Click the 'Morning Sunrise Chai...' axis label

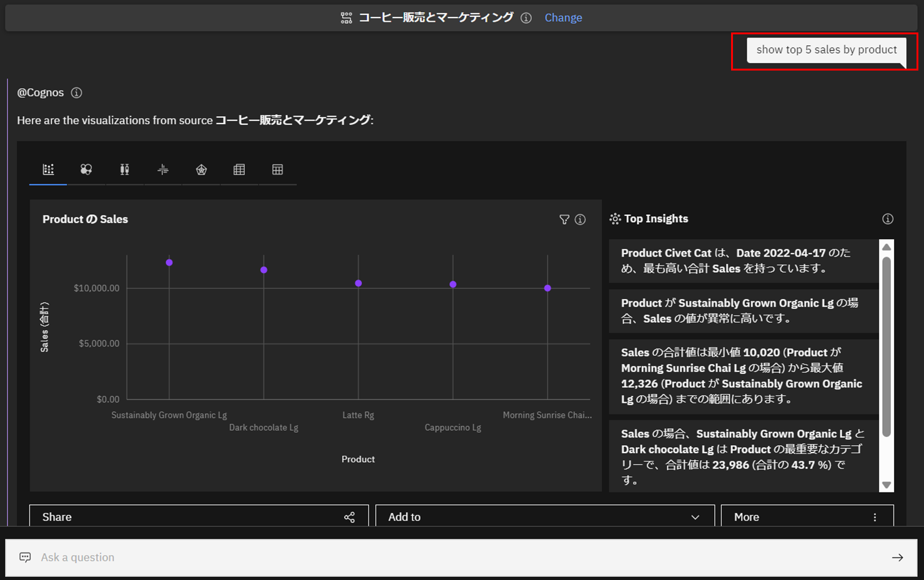pos(547,415)
